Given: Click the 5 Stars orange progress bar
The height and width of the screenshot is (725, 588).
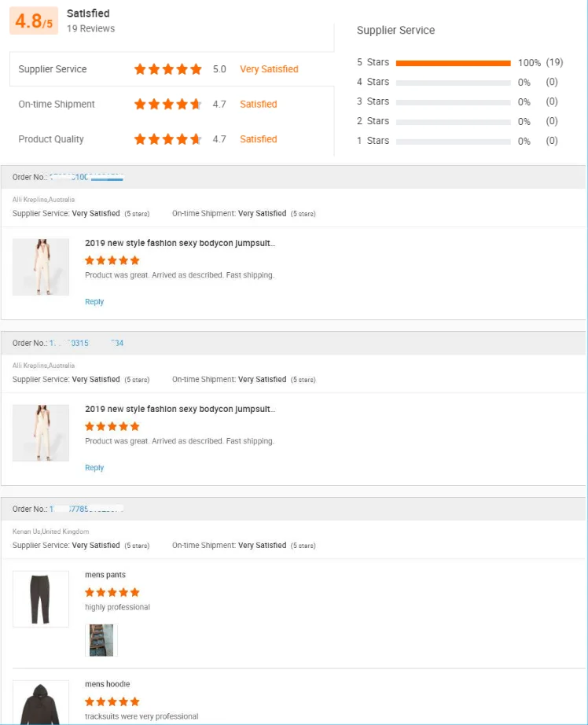Looking at the screenshot, I should click(453, 63).
